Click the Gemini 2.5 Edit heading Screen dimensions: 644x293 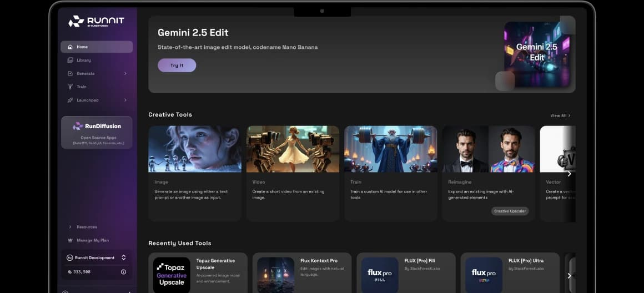pyautogui.click(x=193, y=33)
